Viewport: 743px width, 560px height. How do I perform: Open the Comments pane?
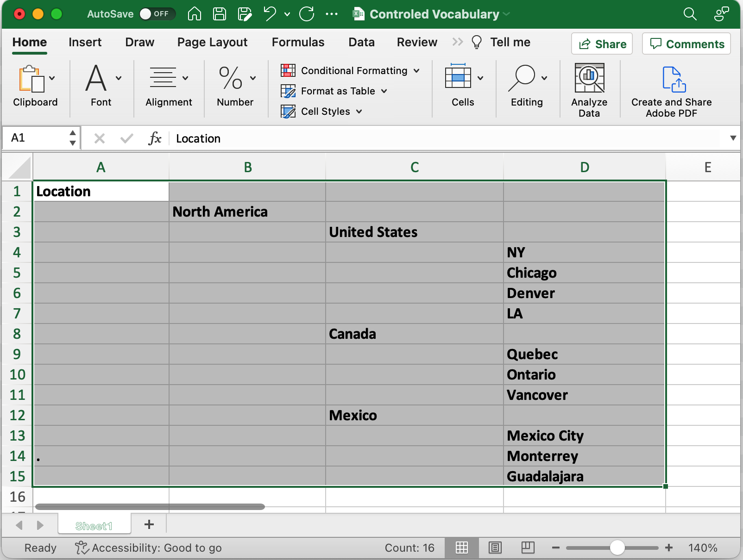click(x=686, y=44)
